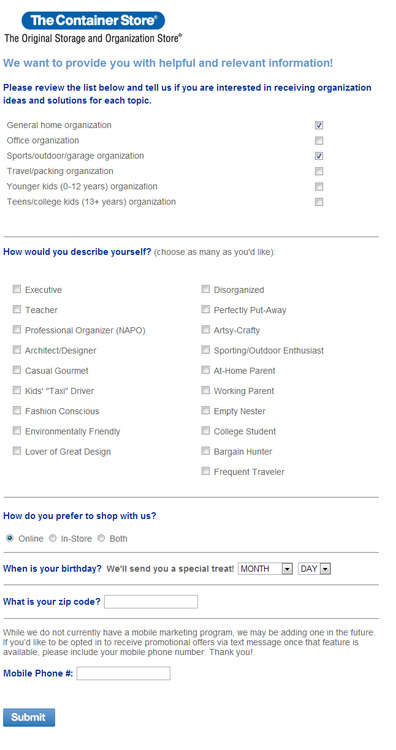Viewport: 396px width, 750px height.
Task: Choose the In-Store radio option
Action: pyautogui.click(x=53, y=538)
